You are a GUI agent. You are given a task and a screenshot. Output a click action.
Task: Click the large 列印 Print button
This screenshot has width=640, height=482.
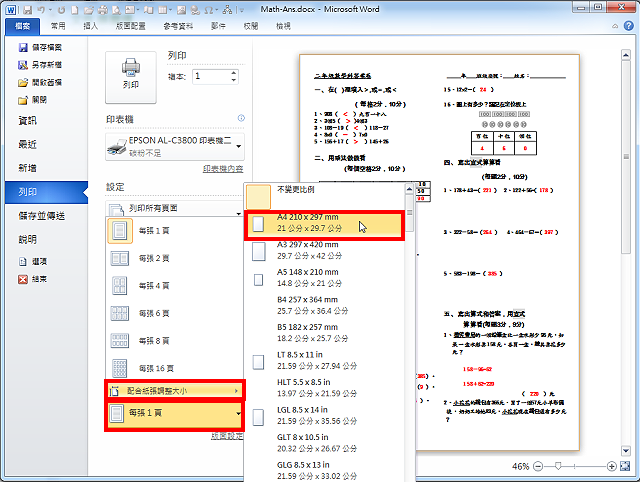[x=131, y=77]
